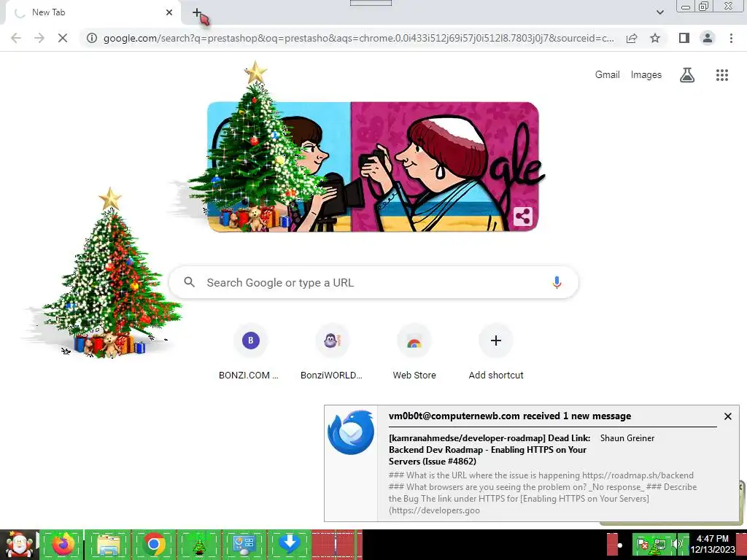Expand the tab search dropdown arrow
Viewport: 747px width, 560px height.
(x=659, y=12)
